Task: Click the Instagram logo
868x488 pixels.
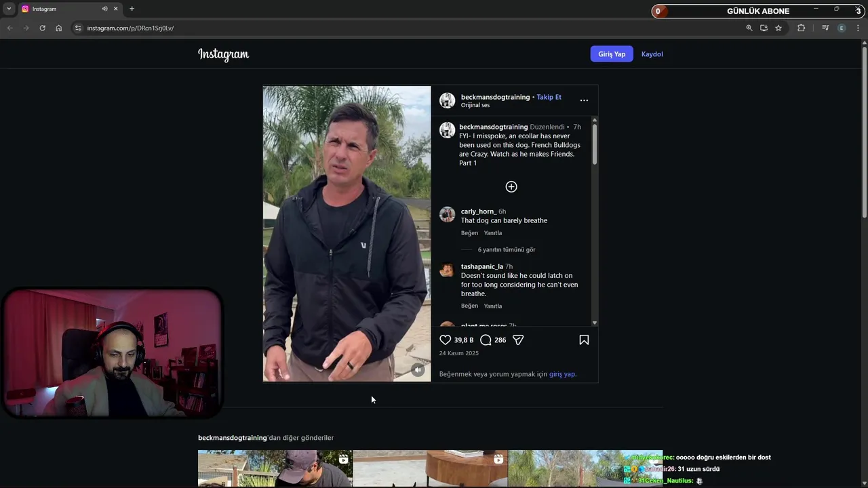Action: 223,54
